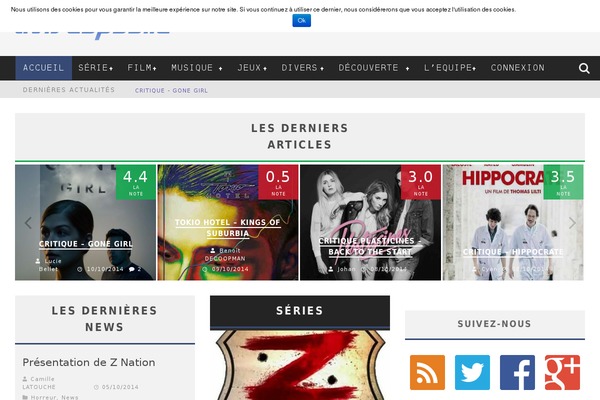Viewport: 600px width, 400px height.
Task: Open the Google Plus icon link
Action: 562,372
